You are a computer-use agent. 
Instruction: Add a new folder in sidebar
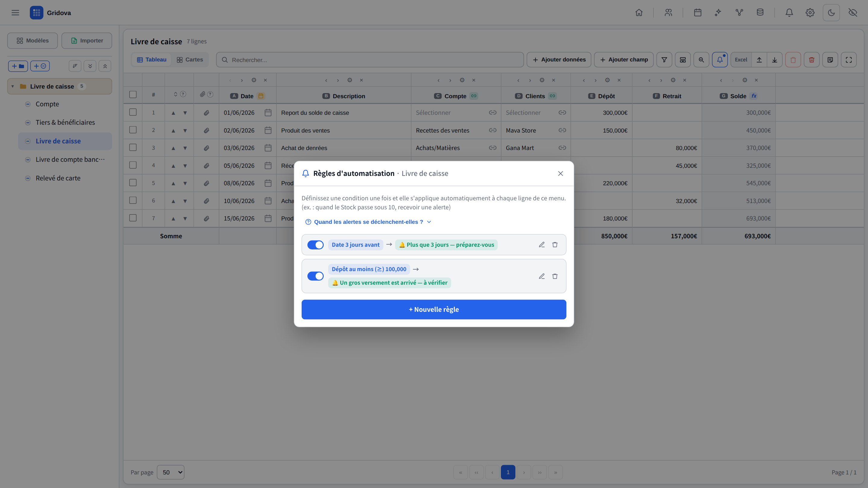[18, 66]
